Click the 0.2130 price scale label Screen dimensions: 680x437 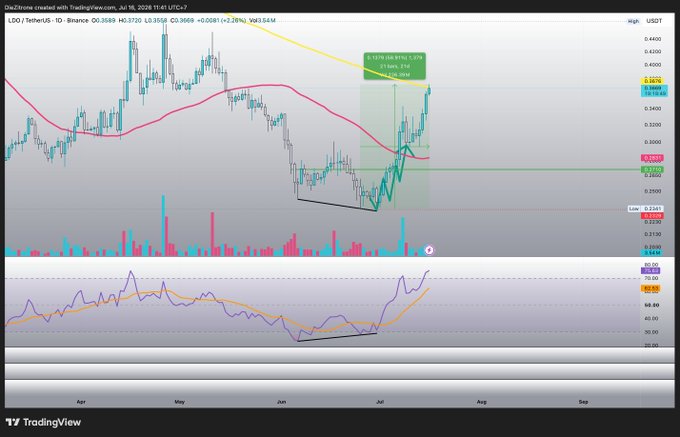[x=653, y=234]
